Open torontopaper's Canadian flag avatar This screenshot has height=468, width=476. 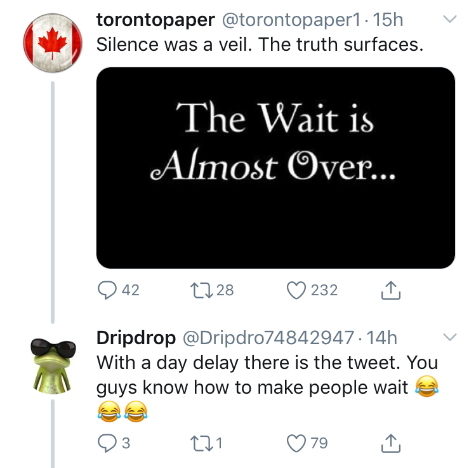(53, 43)
